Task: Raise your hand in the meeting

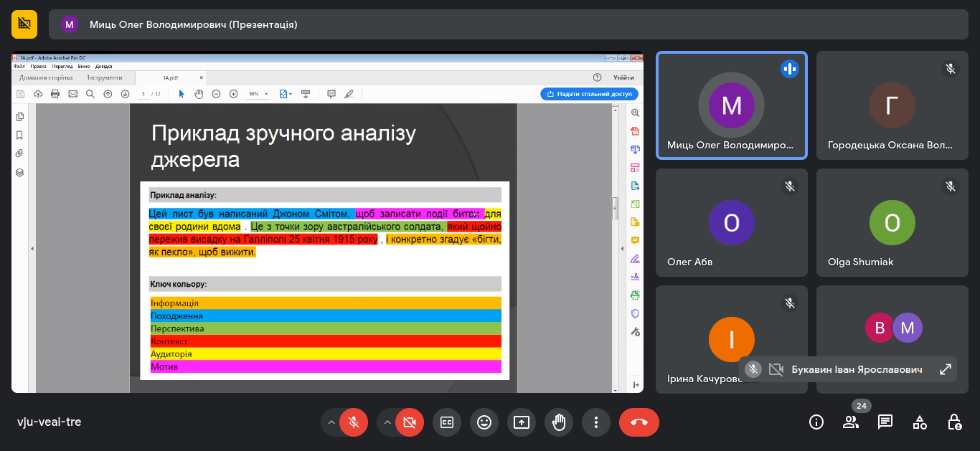Action: click(x=559, y=422)
